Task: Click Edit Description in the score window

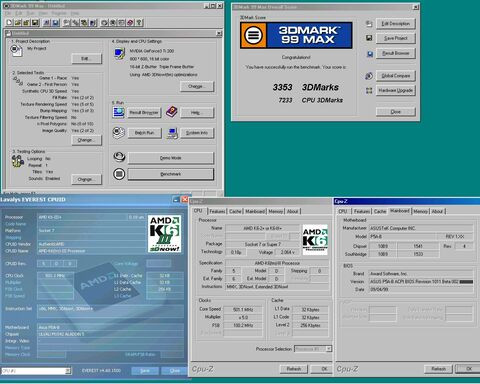Action: [396, 24]
